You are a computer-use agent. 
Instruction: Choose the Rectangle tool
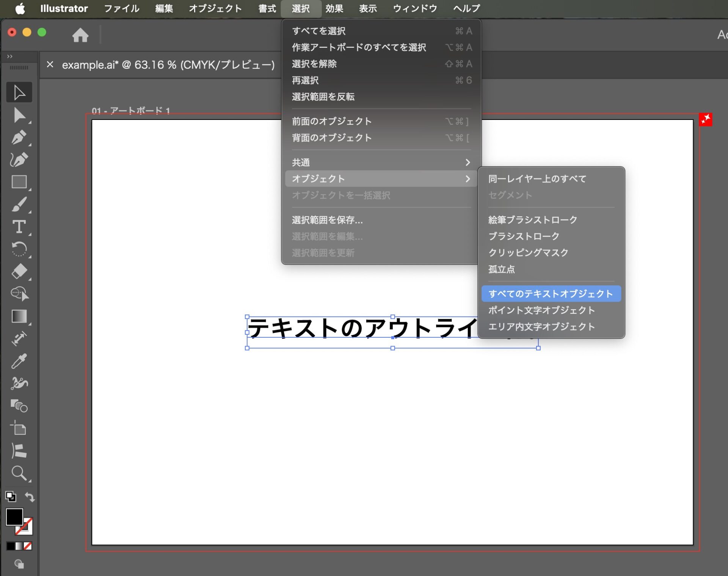pos(19,182)
